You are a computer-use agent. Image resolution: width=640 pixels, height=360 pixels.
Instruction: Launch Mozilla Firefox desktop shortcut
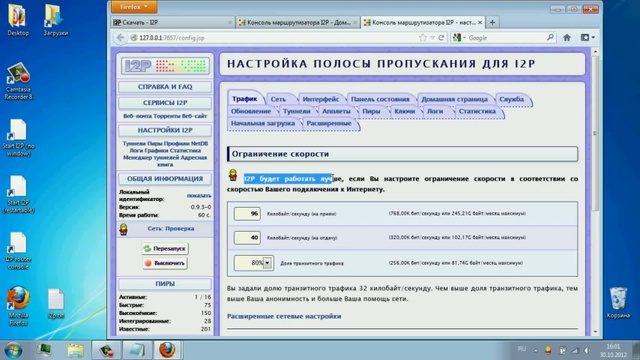[18, 306]
